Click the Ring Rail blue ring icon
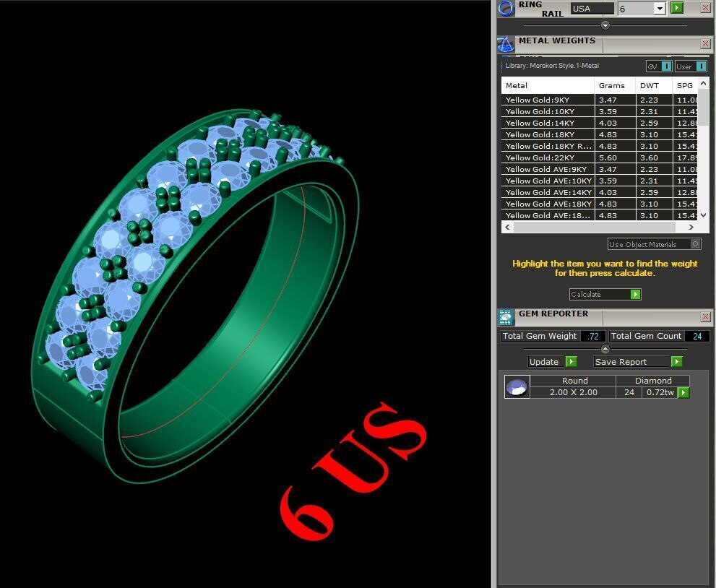This screenshot has height=588, width=716. [506, 9]
